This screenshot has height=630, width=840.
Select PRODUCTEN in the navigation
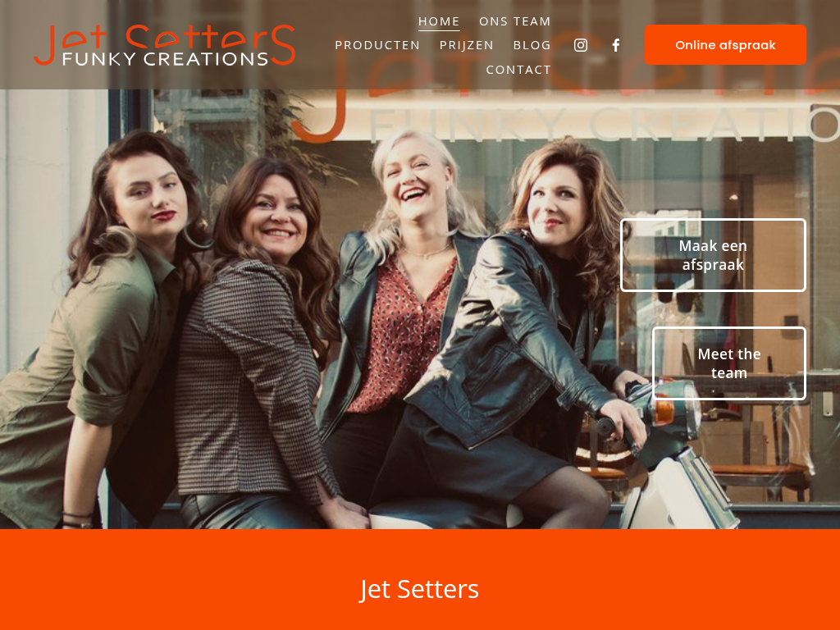377,45
